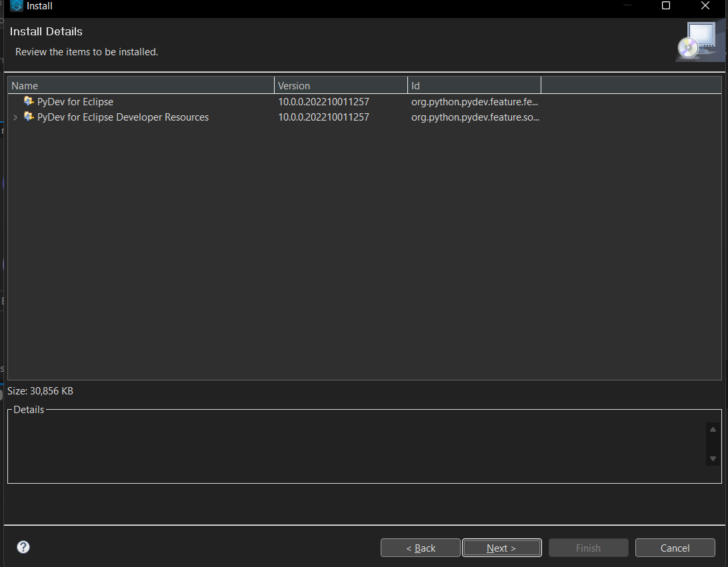Sort items by Name column header
The width and height of the screenshot is (728, 567).
141,85
